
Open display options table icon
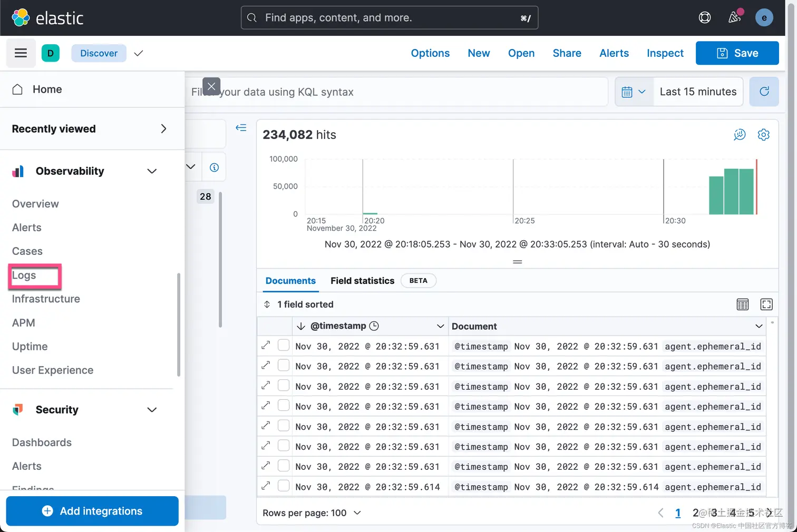tap(742, 304)
